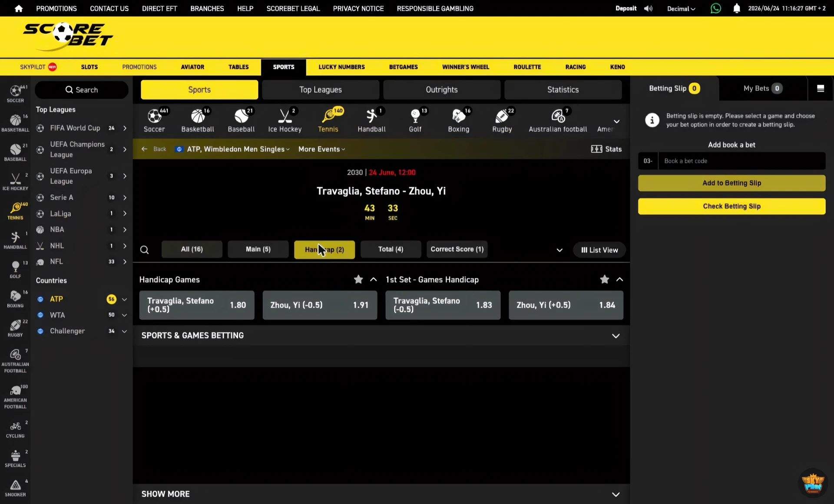
Task: Open FIFA World Cup league
Action: pyautogui.click(x=82, y=128)
